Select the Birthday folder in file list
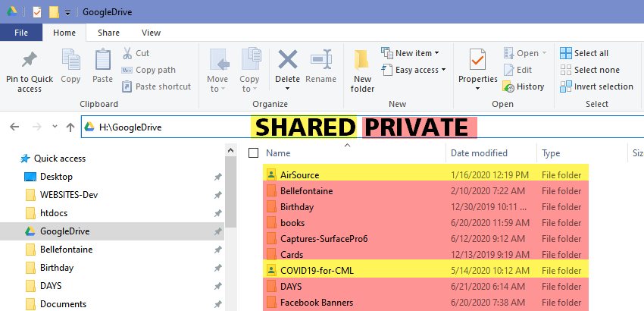 click(x=426, y=207)
